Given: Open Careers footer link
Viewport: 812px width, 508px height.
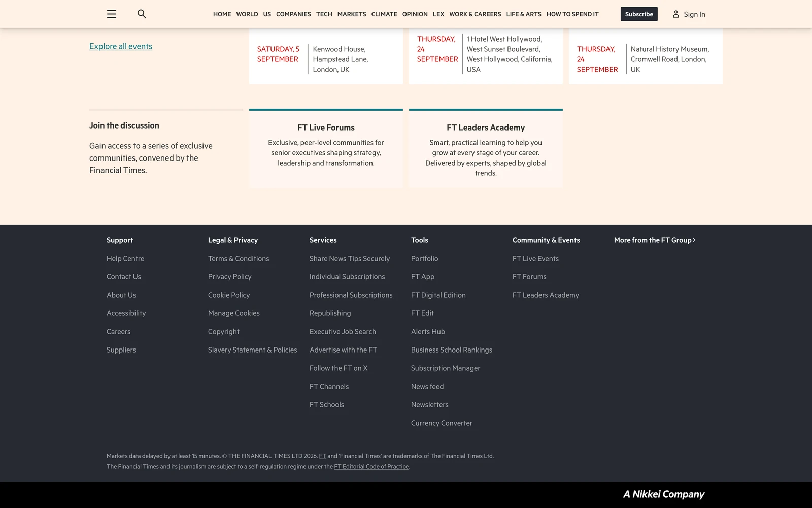Looking at the screenshot, I should [x=118, y=332].
